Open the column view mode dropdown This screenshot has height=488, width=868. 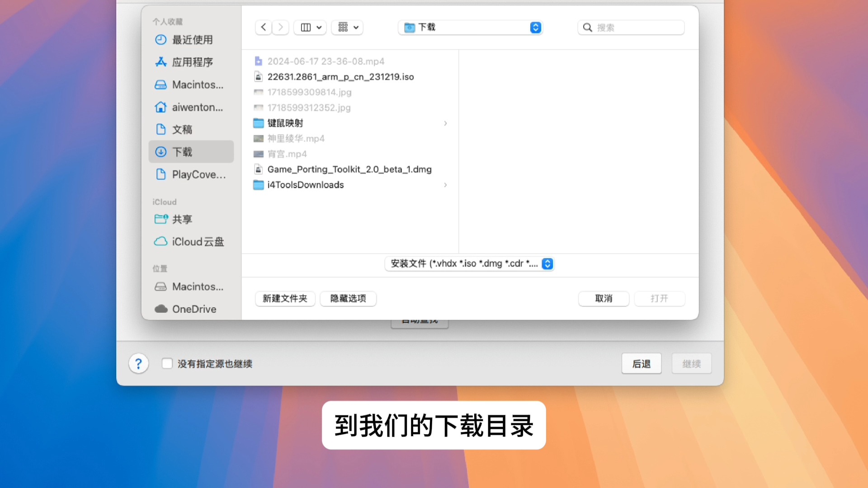[x=310, y=27]
